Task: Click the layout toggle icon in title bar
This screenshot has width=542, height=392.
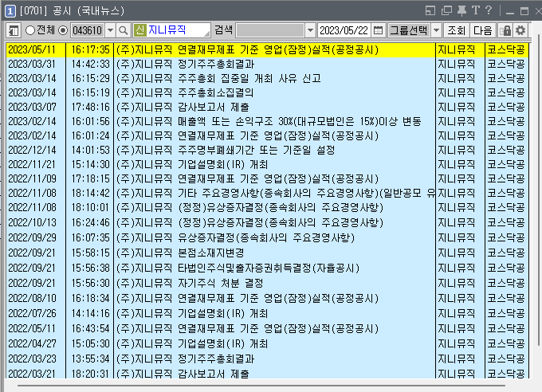Action: (430, 10)
